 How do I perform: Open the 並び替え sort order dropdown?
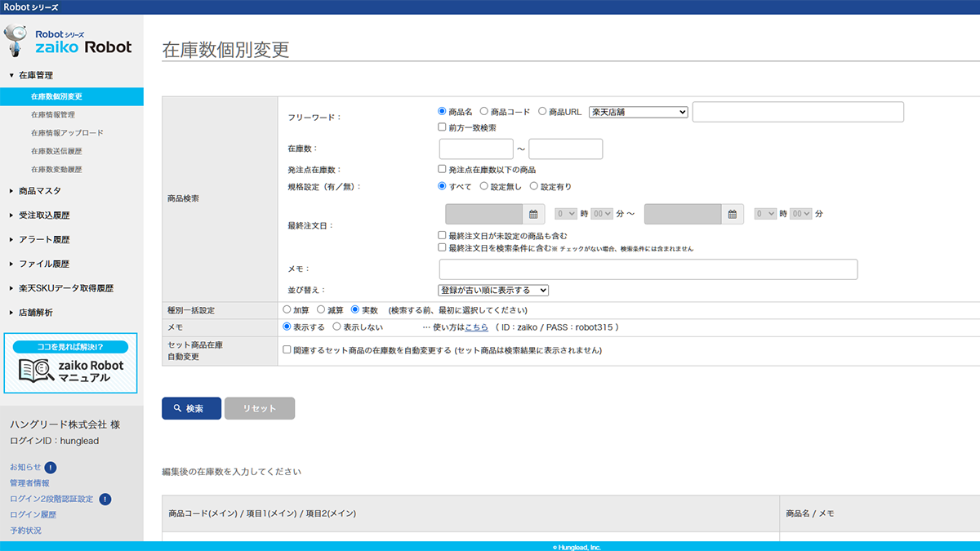(493, 290)
